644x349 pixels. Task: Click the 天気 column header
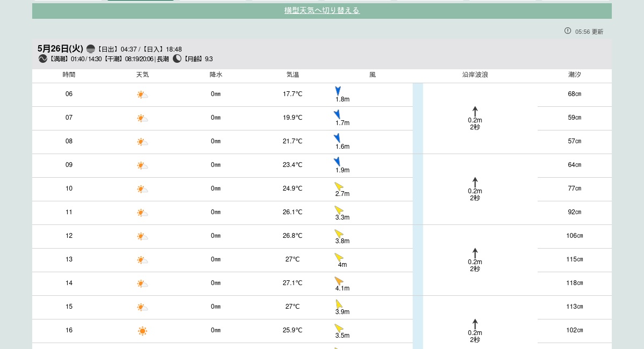(142, 75)
